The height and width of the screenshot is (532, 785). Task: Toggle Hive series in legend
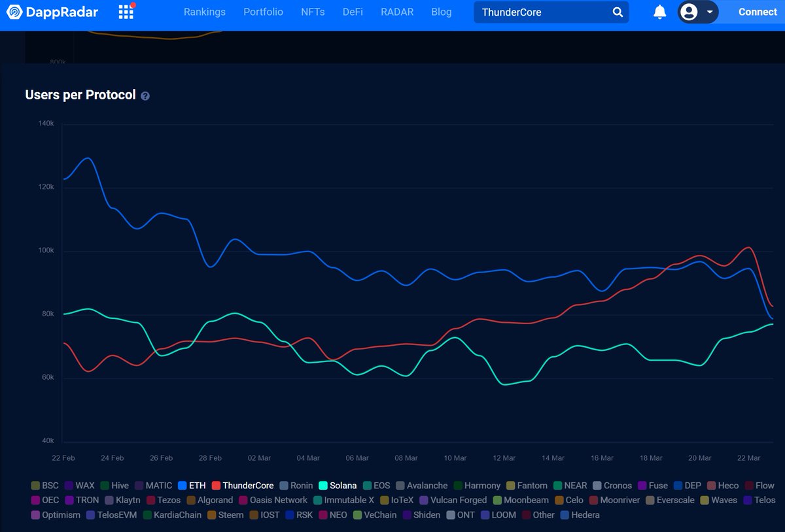pyautogui.click(x=114, y=486)
